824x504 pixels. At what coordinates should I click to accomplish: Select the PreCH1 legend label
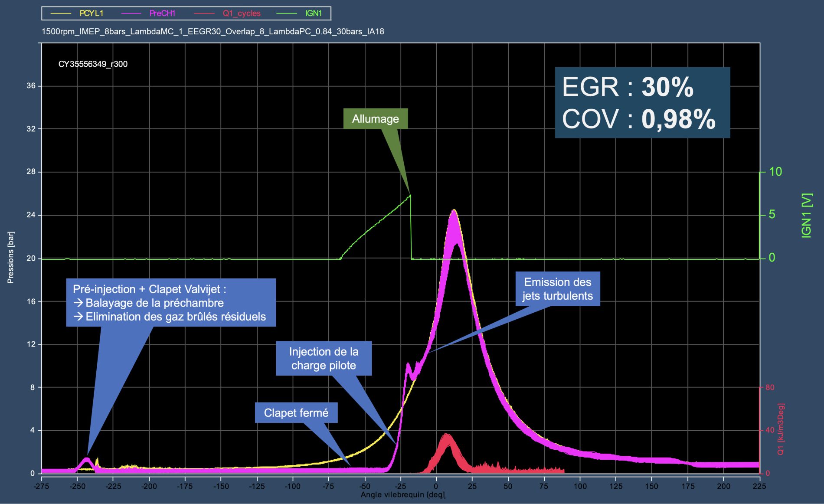[x=162, y=13]
